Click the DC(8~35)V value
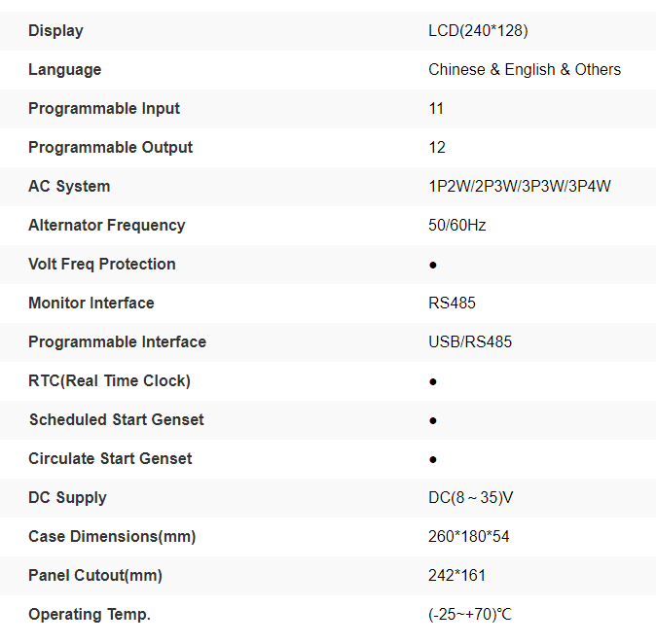This screenshot has width=656, height=644. tap(470, 498)
